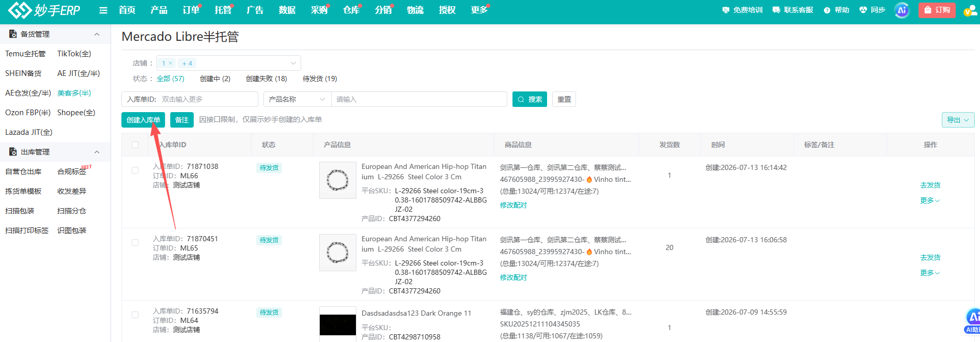Focus the 请输入 keyword search field

click(x=419, y=99)
